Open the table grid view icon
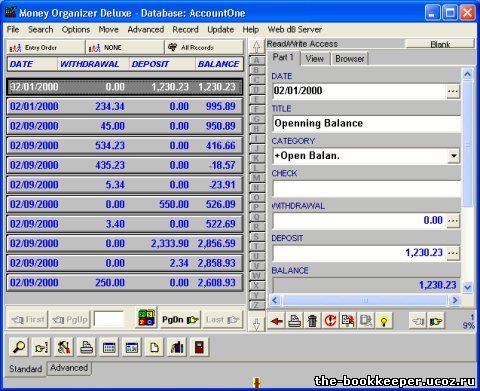Viewport: 480px width, 391px height. 109,347
